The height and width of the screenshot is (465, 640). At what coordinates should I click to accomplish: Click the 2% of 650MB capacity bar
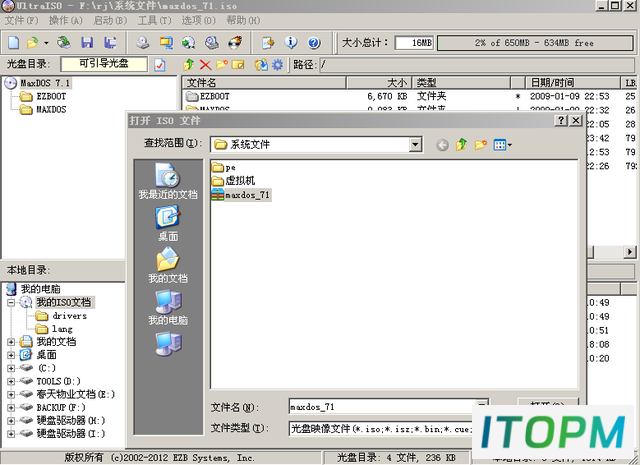535,43
